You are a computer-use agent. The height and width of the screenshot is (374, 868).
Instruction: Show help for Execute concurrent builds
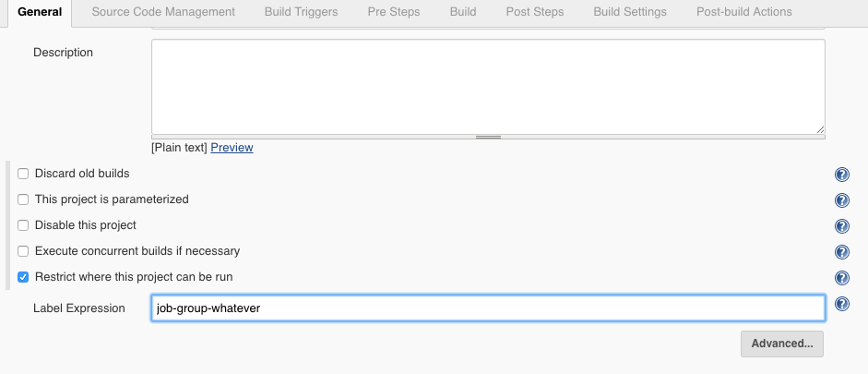click(841, 252)
